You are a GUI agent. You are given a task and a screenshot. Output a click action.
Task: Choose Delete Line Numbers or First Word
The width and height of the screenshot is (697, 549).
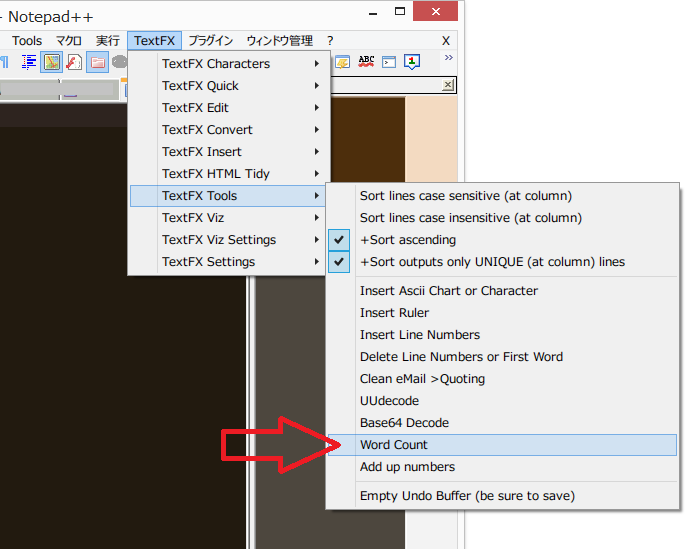502,357
